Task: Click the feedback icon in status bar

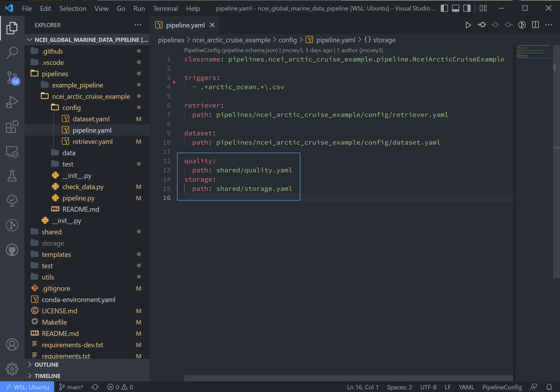Action: coord(534,387)
